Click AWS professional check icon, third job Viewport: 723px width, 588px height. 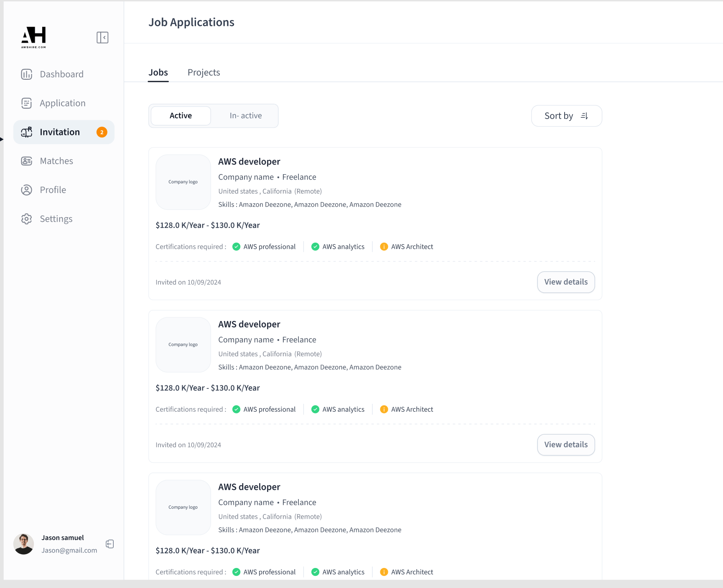coord(237,572)
